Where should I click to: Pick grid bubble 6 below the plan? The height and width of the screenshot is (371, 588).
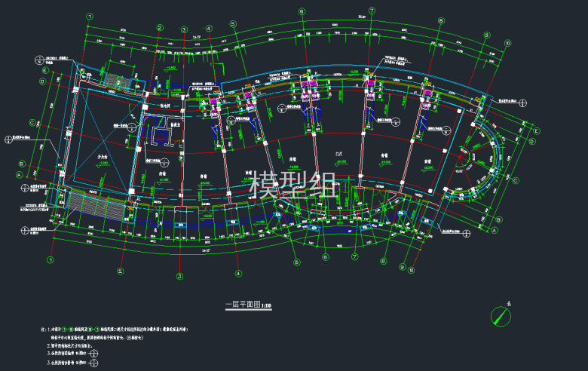coord(326,257)
